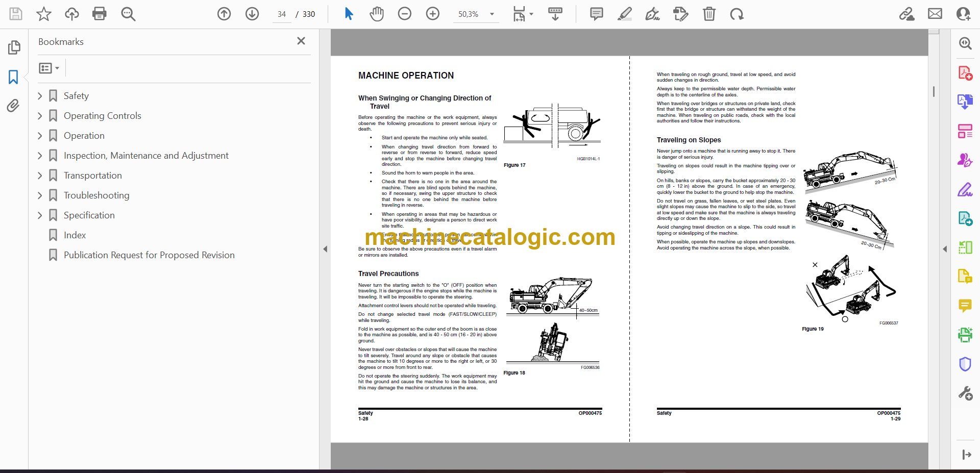Image resolution: width=980 pixels, height=473 pixels.
Task: Open the attachments paperclip panel
Action: [13, 106]
